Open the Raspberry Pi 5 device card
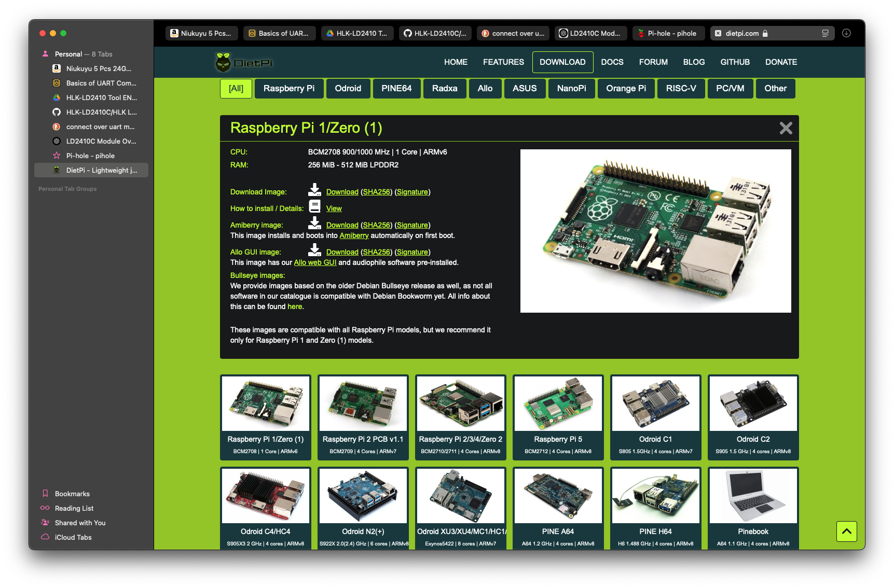The height and width of the screenshot is (588, 894). click(x=558, y=417)
